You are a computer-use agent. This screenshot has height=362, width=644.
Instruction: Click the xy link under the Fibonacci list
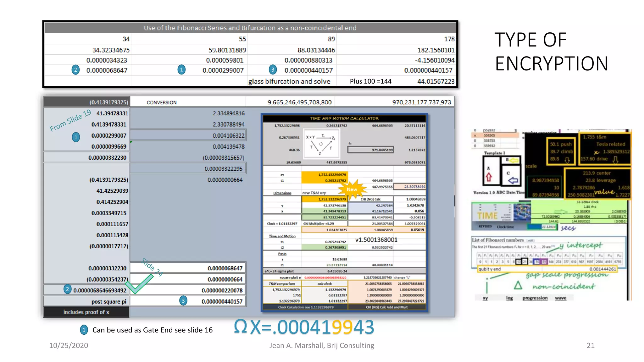(x=485, y=298)
